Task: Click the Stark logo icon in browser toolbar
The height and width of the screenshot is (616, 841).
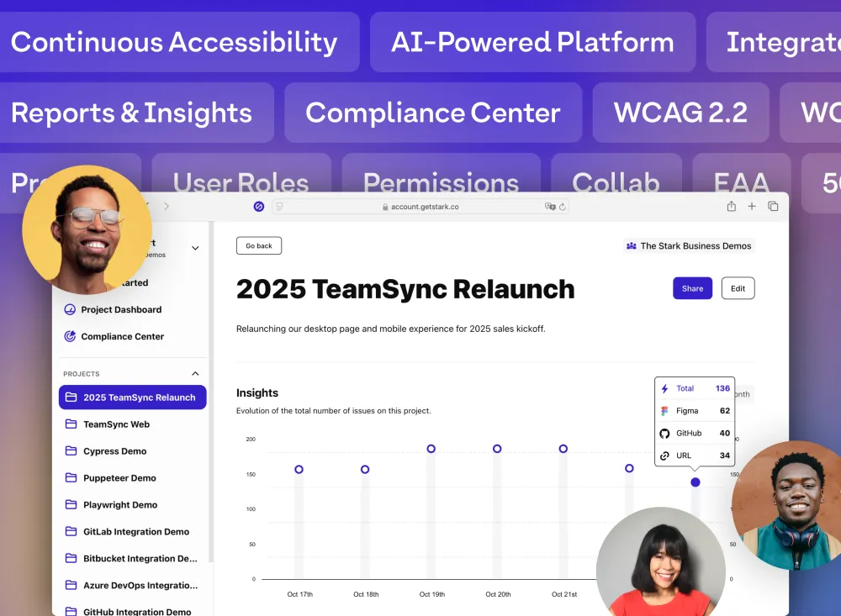Action: coord(258,207)
